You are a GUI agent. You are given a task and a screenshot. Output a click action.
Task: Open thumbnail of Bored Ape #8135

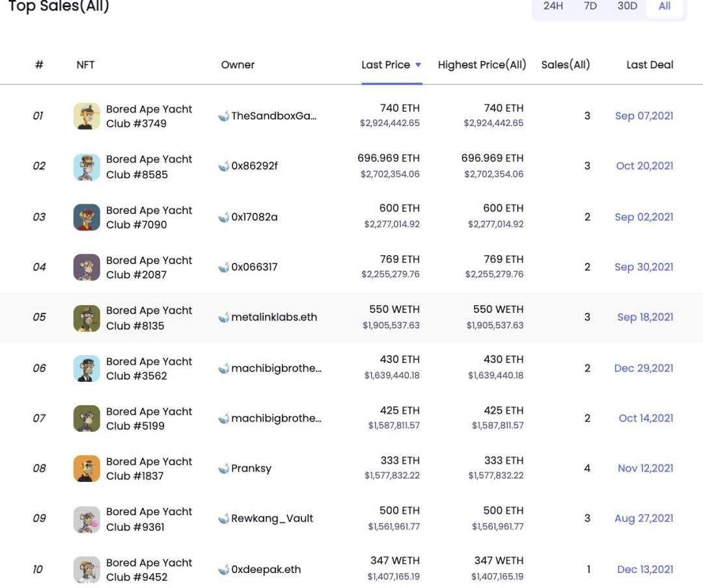click(x=87, y=318)
